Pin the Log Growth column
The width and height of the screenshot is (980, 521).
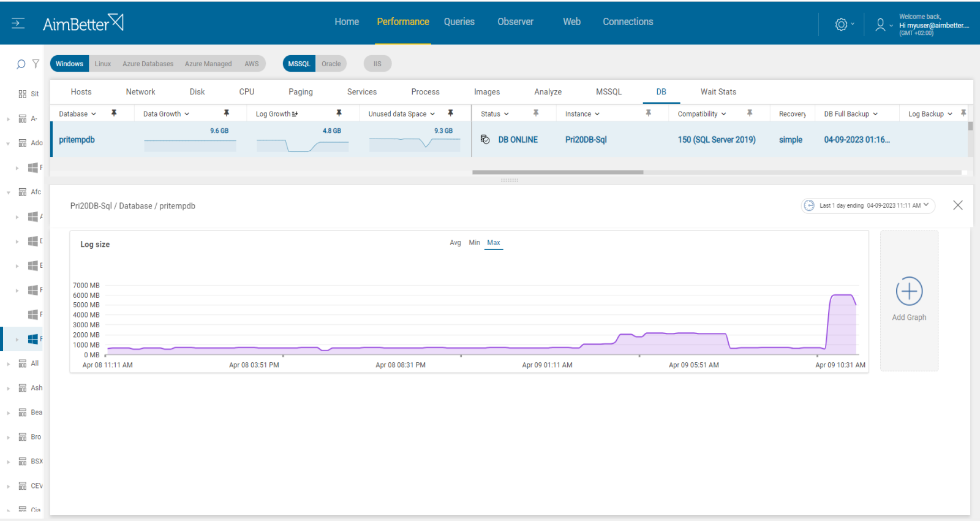(x=339, y=113)
